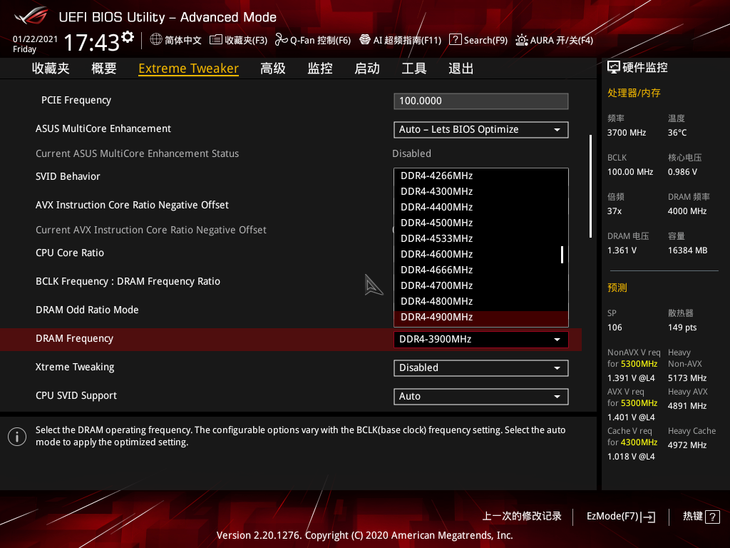Screen dimensions: 730x548
Task: Open Search(F9) question mark icon
Action: coord(455,40)
